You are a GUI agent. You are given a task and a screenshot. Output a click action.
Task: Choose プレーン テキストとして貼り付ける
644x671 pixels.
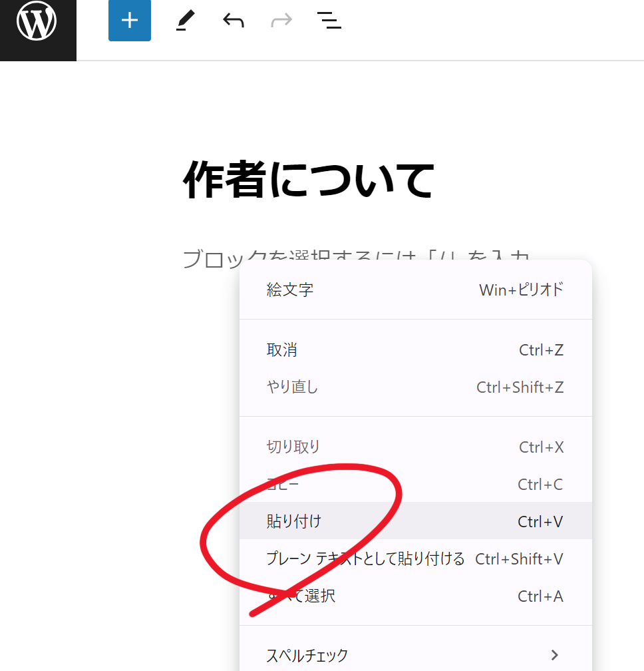pyautogui.click(x=365, y=559)
